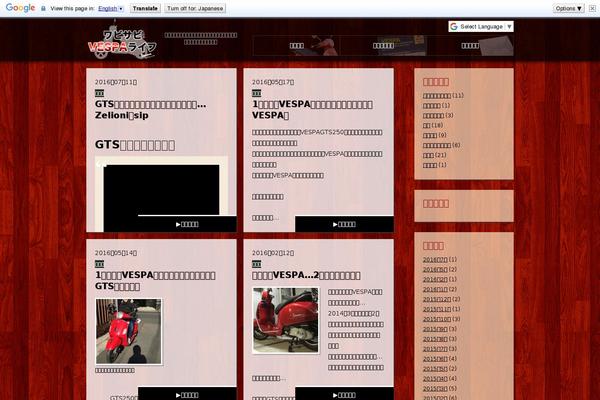
Task: Open the middle header navigation menu item
Action: point(383,46)
